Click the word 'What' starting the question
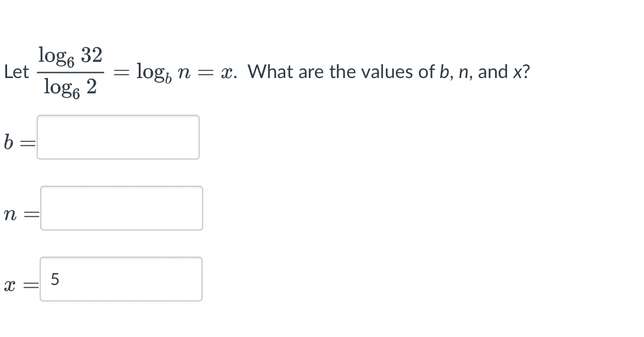The image size is (644, 337). click(x=270, y=72)
